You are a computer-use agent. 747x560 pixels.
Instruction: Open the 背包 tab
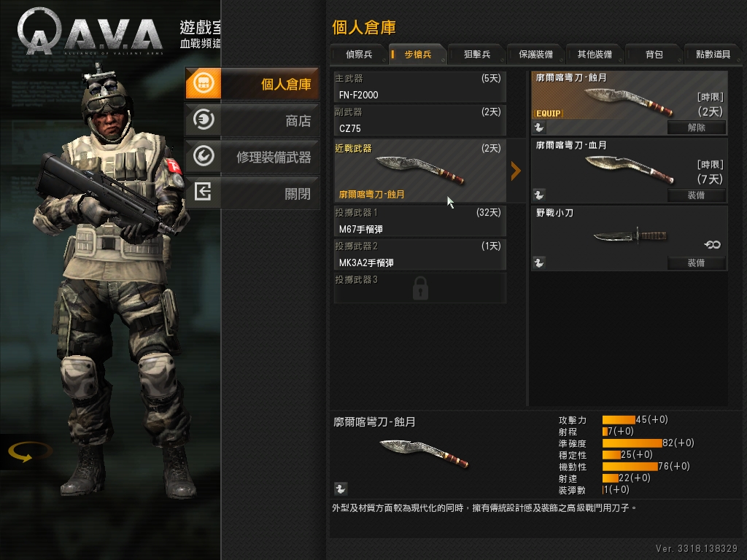click(x=654, y=54)
